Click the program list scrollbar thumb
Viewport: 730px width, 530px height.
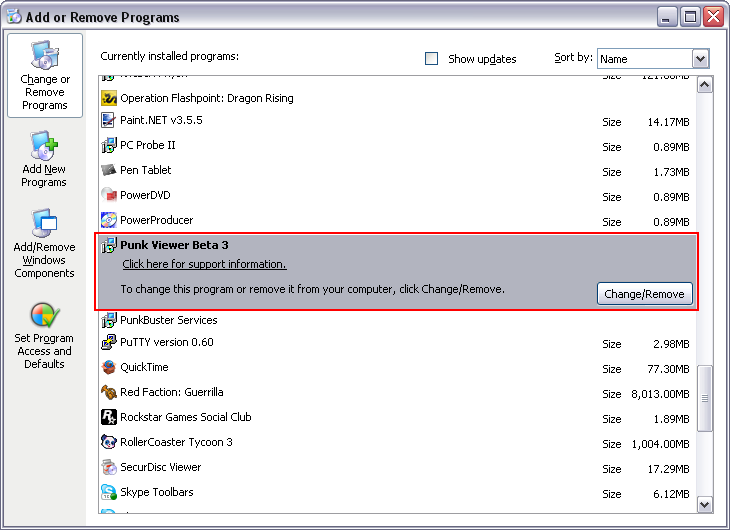[705, 399]
